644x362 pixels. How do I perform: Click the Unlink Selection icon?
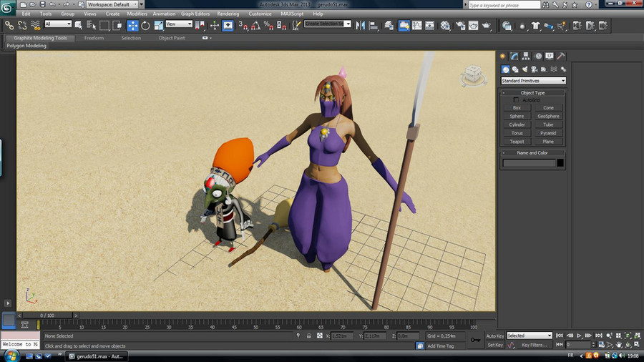click(x=22, y=26)
